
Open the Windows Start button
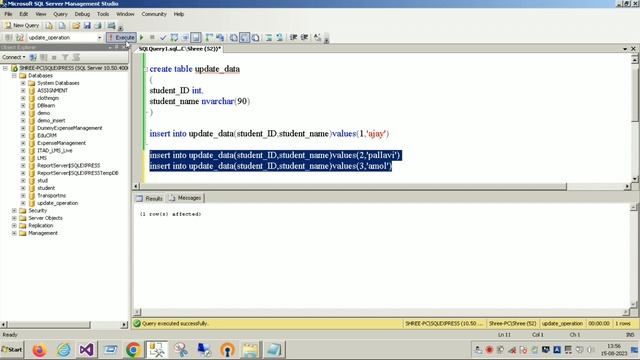click(x=12, y=350)
